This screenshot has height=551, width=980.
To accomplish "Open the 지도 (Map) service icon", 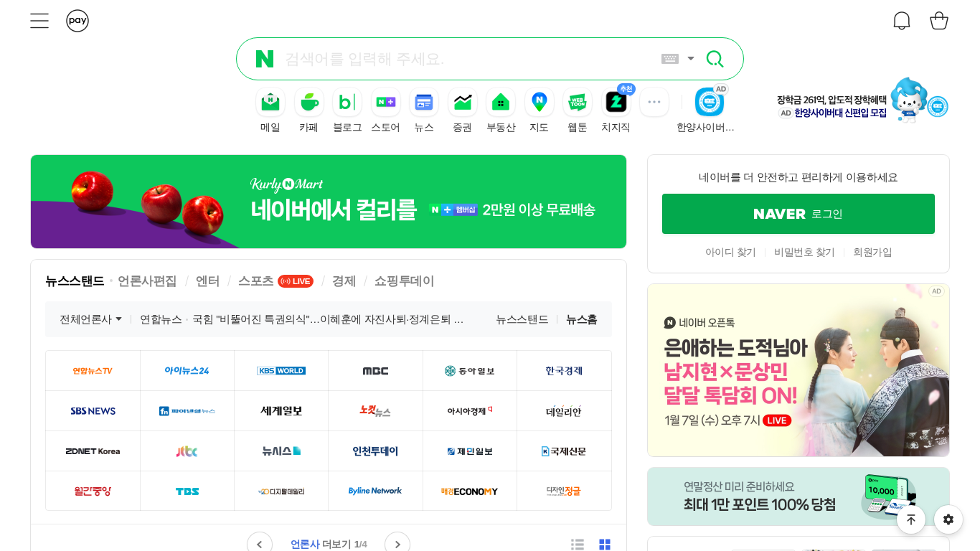I will point(539,102).
